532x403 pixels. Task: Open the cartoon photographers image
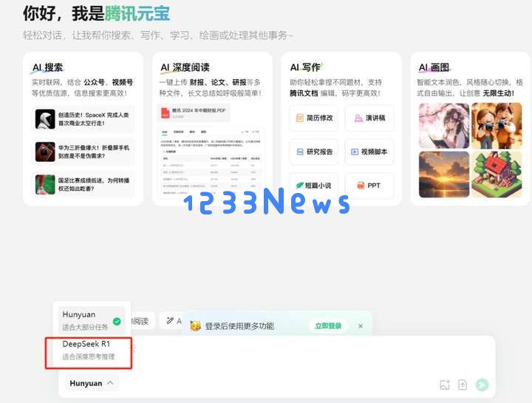497,126
